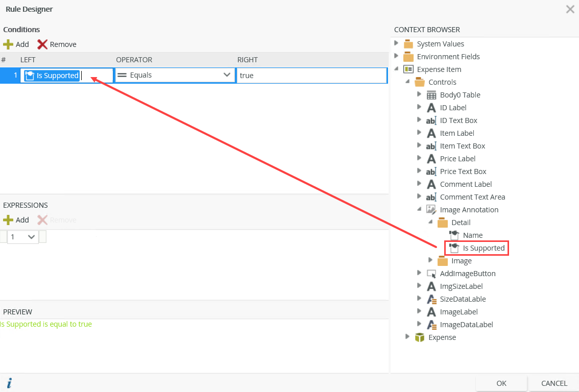Screen dimensions: 579x392
Task: Collapse the Detail folder node
Action: pos(430,222)
